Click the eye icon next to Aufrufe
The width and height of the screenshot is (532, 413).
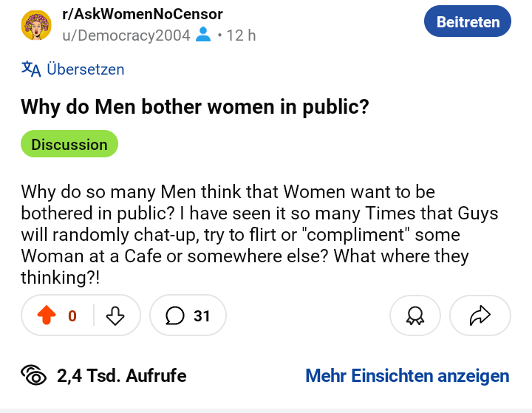tap(35, 375)
